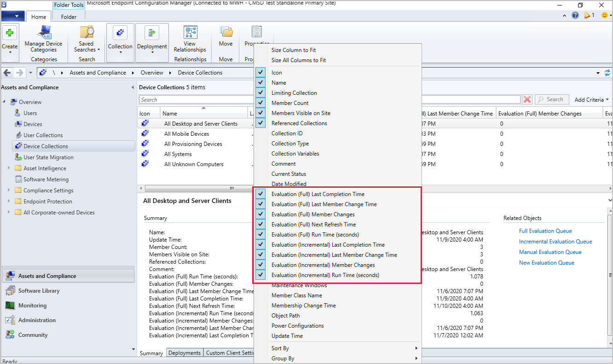Image resolution: width=613 pixels, height=364 pixels.
Task: Click the Search button
Action: click(551, 99)
